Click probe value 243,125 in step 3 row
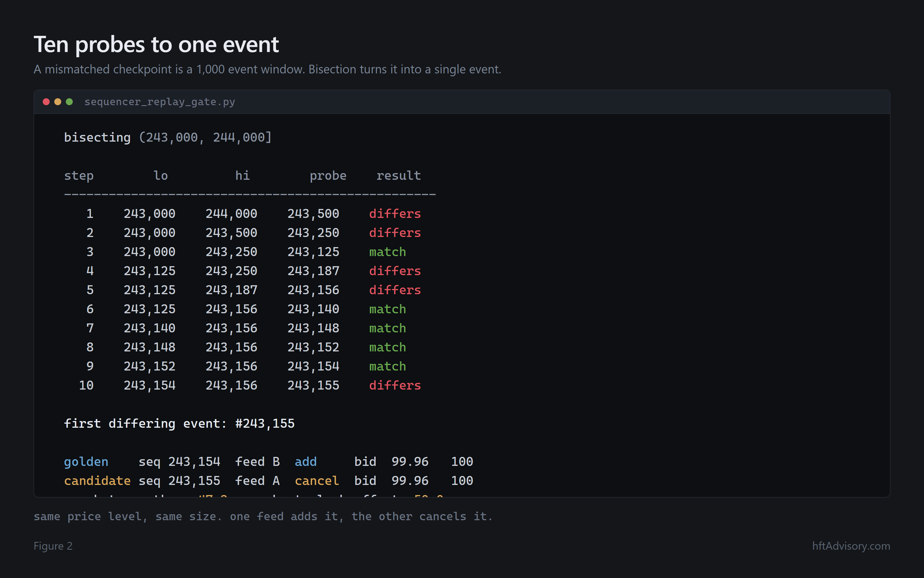Viewport: 924px width, 578px height. [x=313, y=252]
